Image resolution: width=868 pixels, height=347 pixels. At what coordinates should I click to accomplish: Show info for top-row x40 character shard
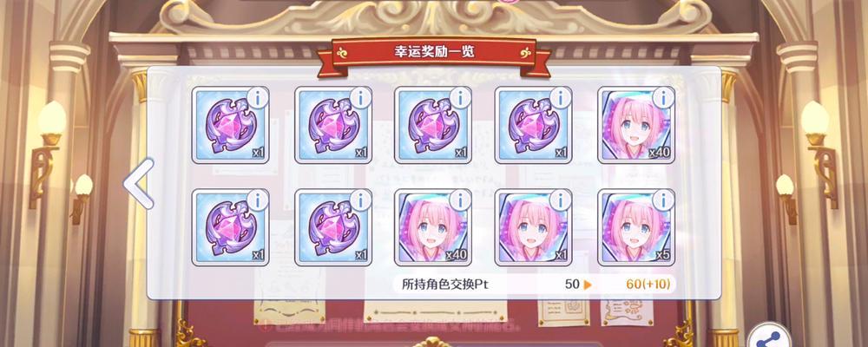coord(663,97)
